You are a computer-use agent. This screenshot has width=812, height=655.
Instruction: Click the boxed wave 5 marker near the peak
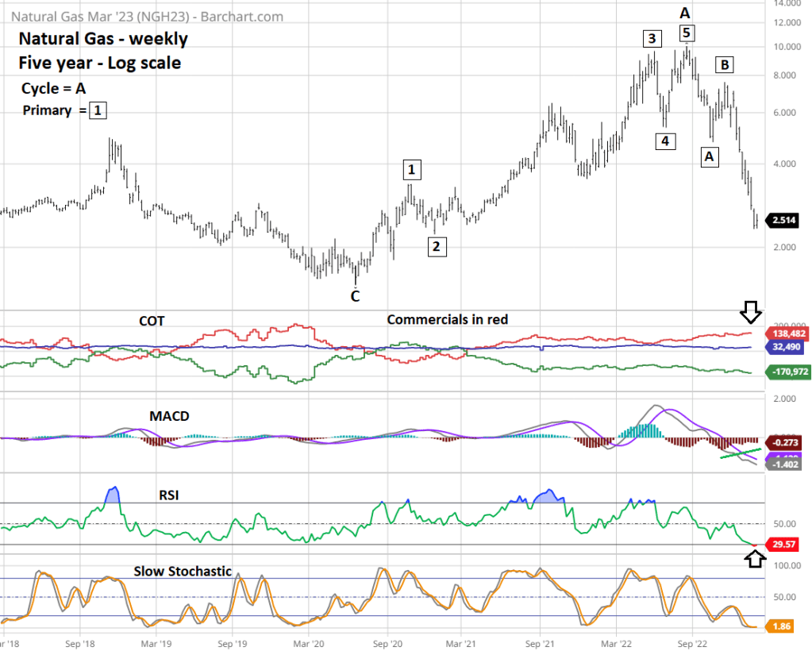coord(687,33)
